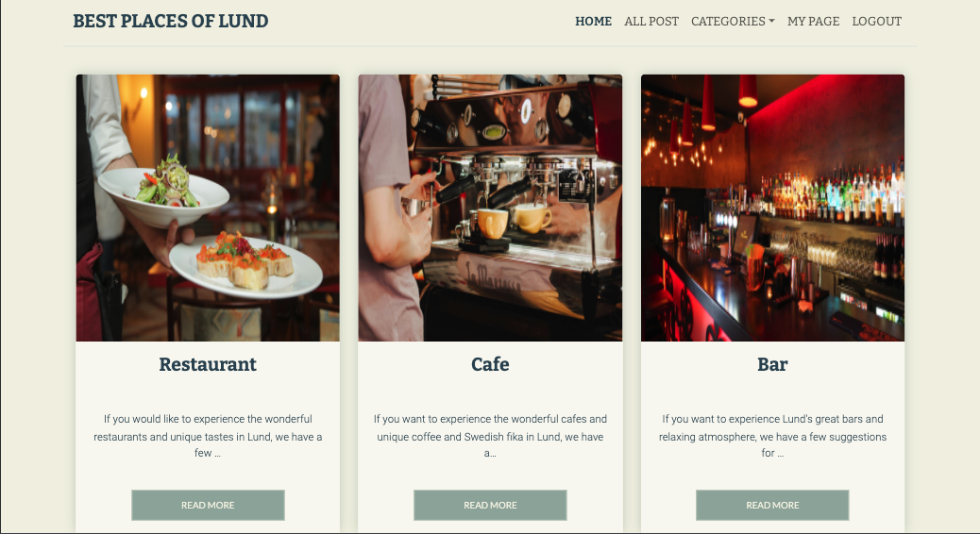Open the Cafe heading
980x534 pixels.
click(490, 364)
